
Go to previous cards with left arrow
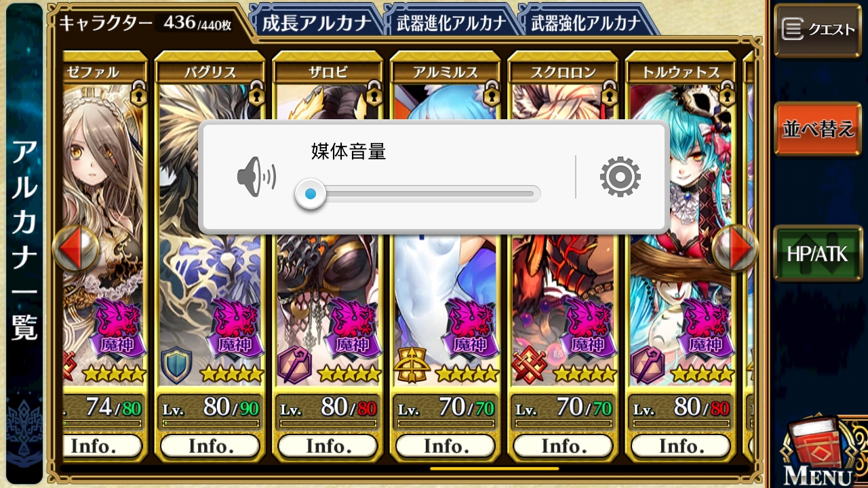coord(75,249)
